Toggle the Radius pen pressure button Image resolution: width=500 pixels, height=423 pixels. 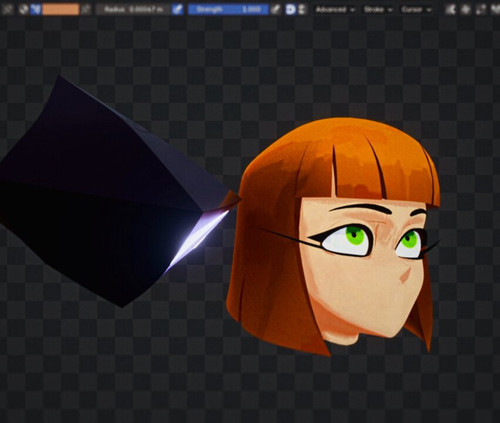(178, 9)
